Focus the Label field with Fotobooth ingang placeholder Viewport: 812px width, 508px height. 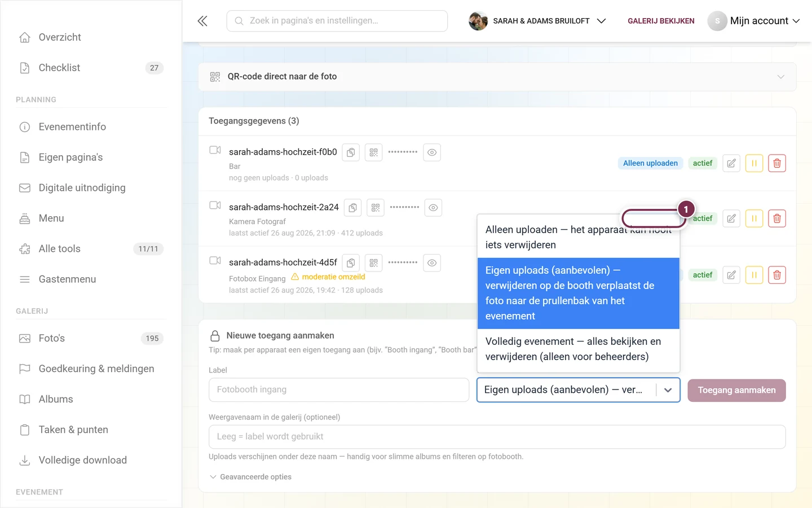[339, 390]
